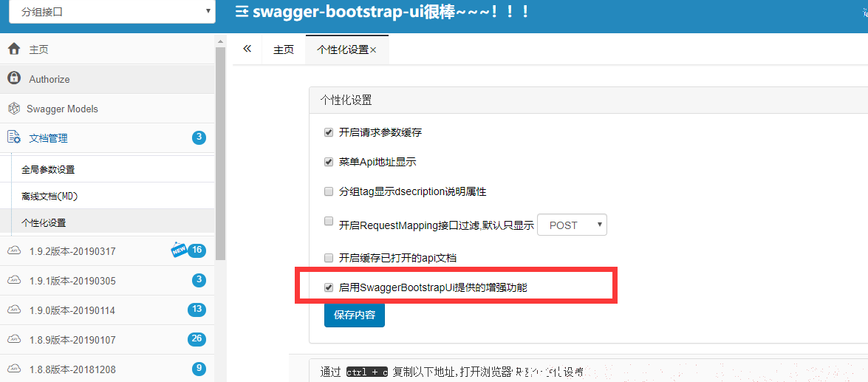Viewport: 868px width, 382px height.
Task: Click the 个性化设置 panel heading
Action: (x=588, y=100)
